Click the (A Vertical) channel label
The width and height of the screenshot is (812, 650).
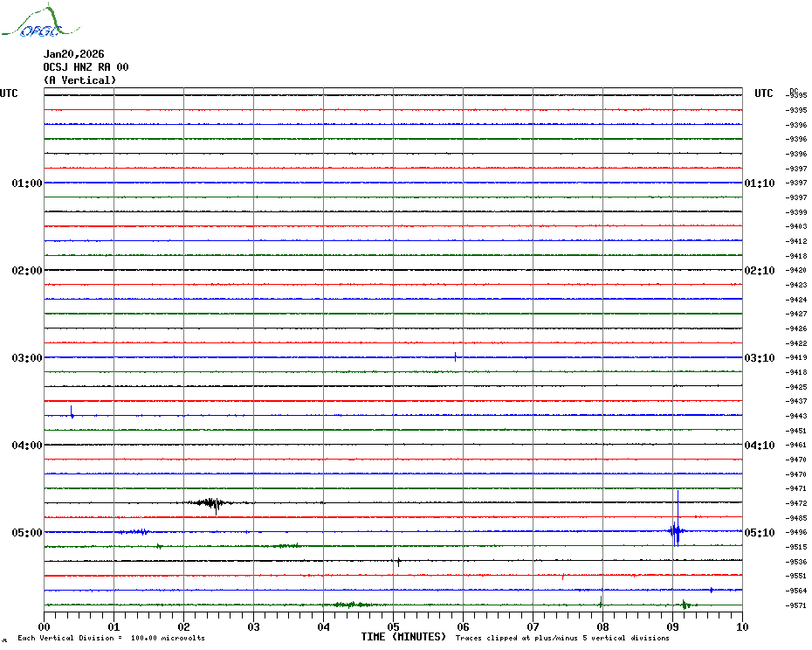click(x=79, y=80)
